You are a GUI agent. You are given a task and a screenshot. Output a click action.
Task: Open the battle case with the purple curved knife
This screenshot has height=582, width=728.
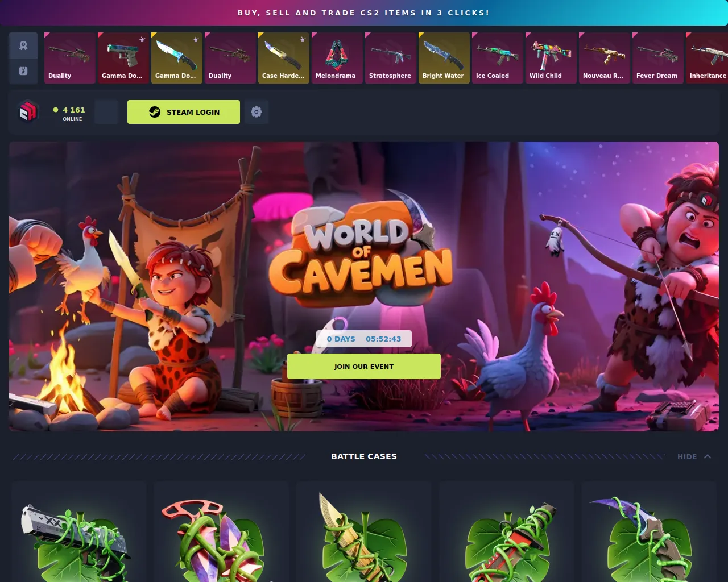coord(649,532)
